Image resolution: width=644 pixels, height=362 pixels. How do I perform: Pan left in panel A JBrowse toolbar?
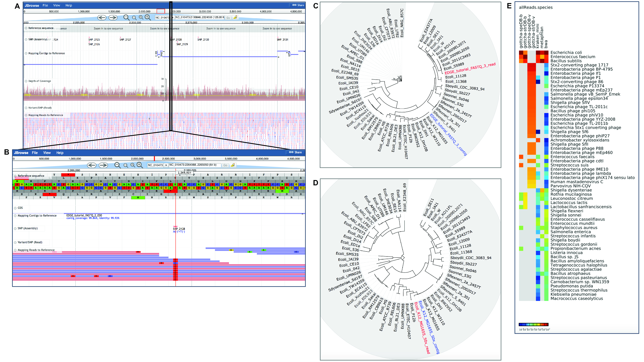(102, 18)
